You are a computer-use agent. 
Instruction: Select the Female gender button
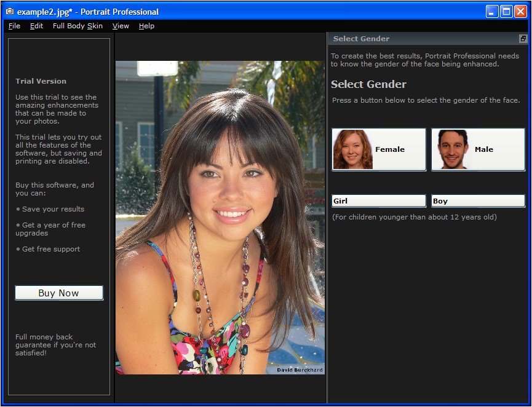(379, 149)
